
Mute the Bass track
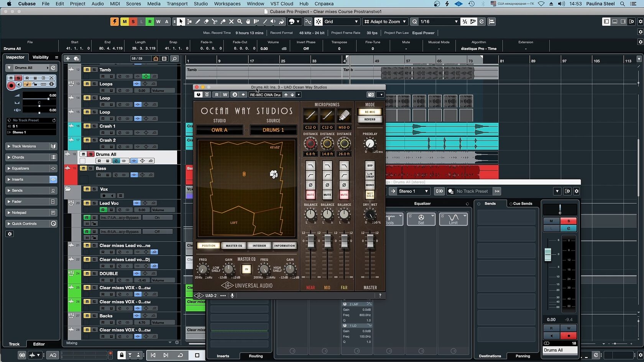[83, 168]
